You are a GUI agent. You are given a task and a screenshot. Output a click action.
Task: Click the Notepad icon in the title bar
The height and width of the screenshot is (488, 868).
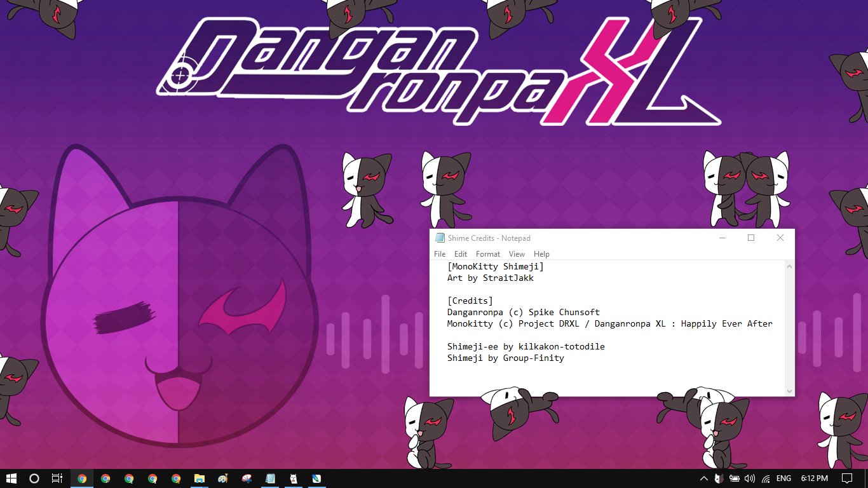coord(440,238)
